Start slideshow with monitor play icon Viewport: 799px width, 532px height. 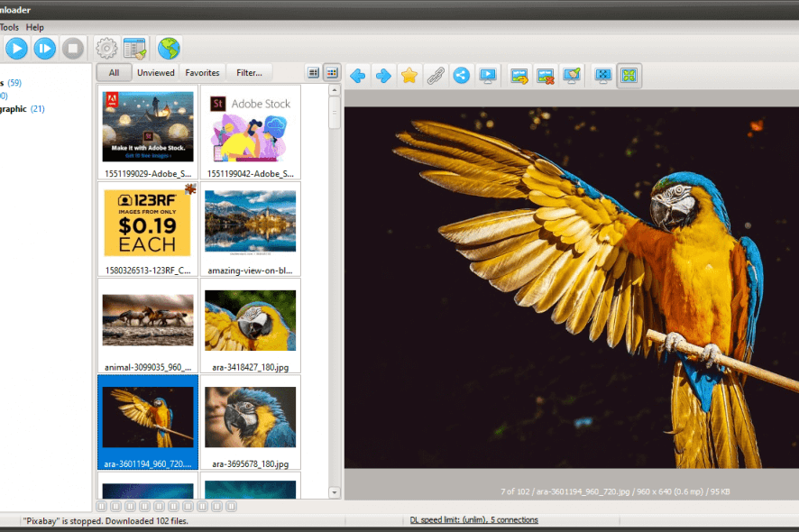click(488, 76)
